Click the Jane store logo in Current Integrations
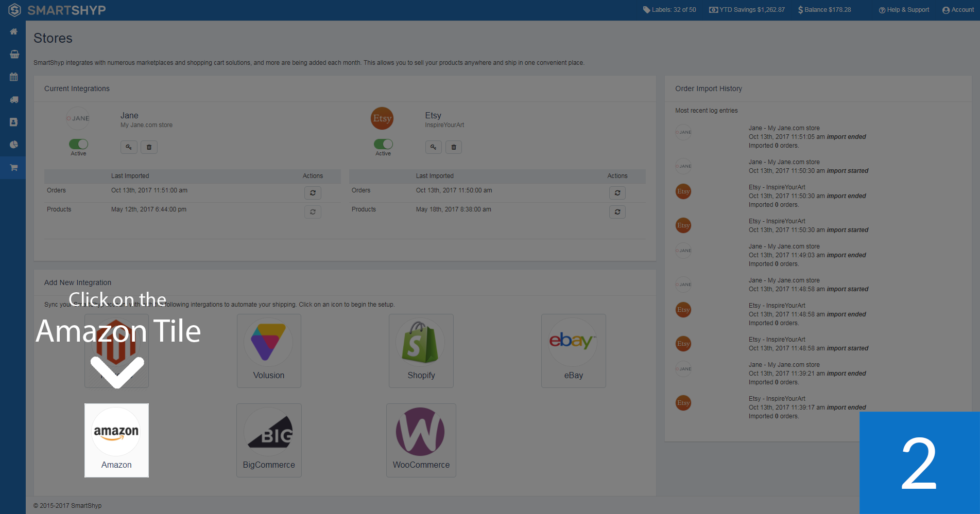This screenshot has width=980, height=514. pyautogui.click(x=78, y=118)
